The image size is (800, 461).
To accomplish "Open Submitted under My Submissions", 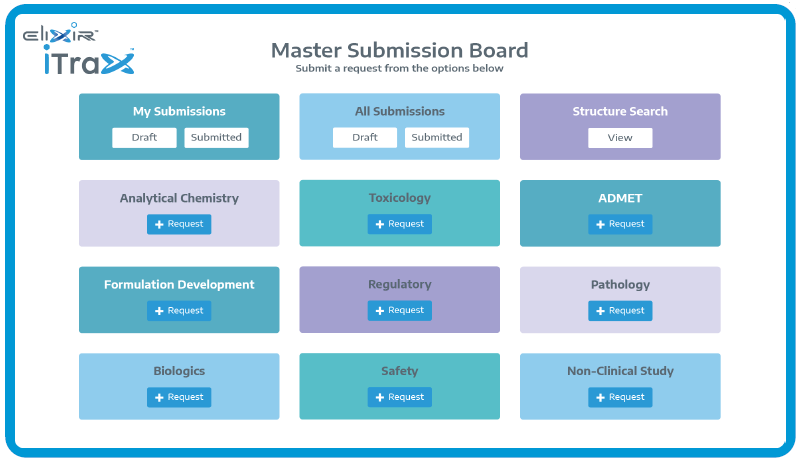I will click(x=216, y=138).
